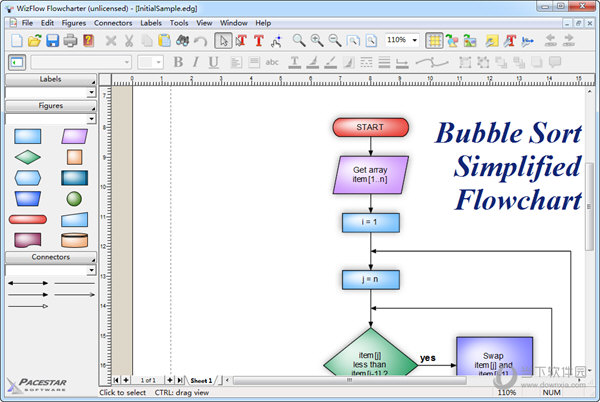Image resolution: width=600 pixels, height=402 pixels.
Task: Toggle the grid display button
Action: tap(434, 41)
